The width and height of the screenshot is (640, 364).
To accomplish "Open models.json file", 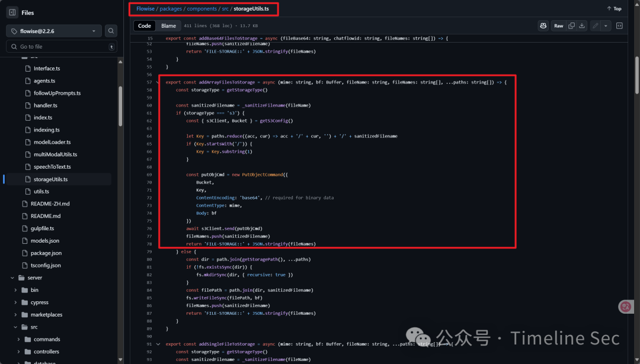I will (45, 240).
